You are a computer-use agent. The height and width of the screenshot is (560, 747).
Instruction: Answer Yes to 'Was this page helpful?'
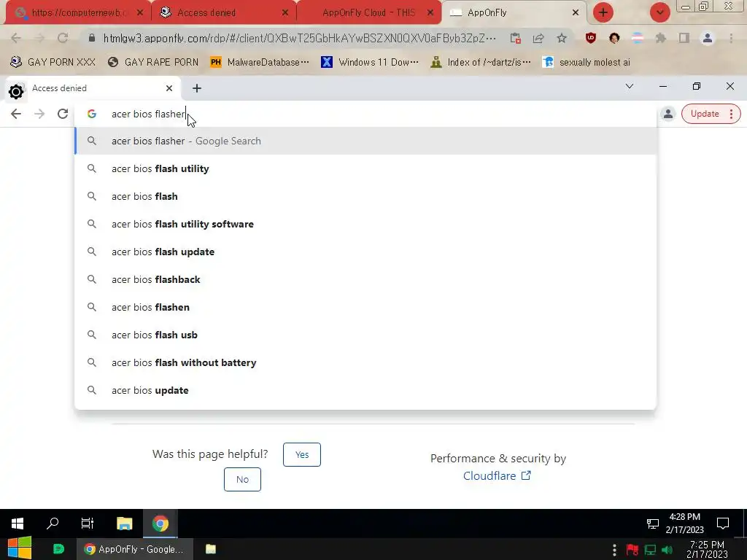[x=301, y=454]
